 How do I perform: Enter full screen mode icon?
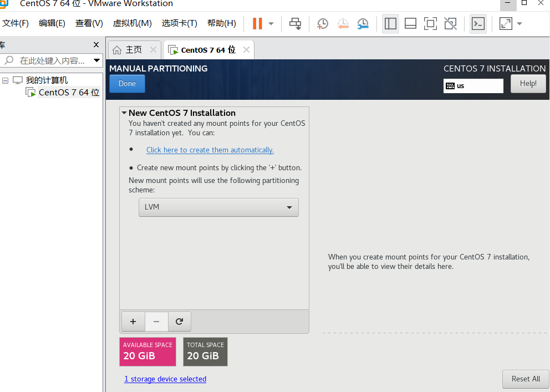coord(430,23)
